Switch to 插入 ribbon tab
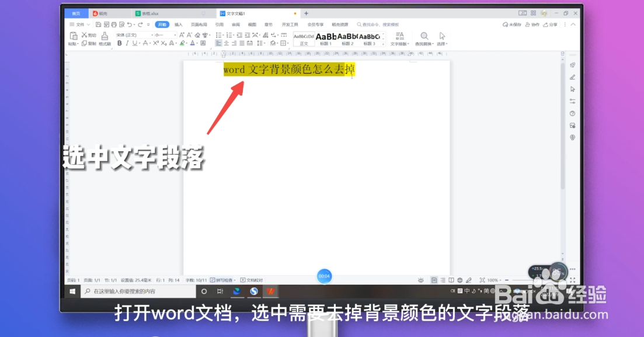 tap(178, 25)
